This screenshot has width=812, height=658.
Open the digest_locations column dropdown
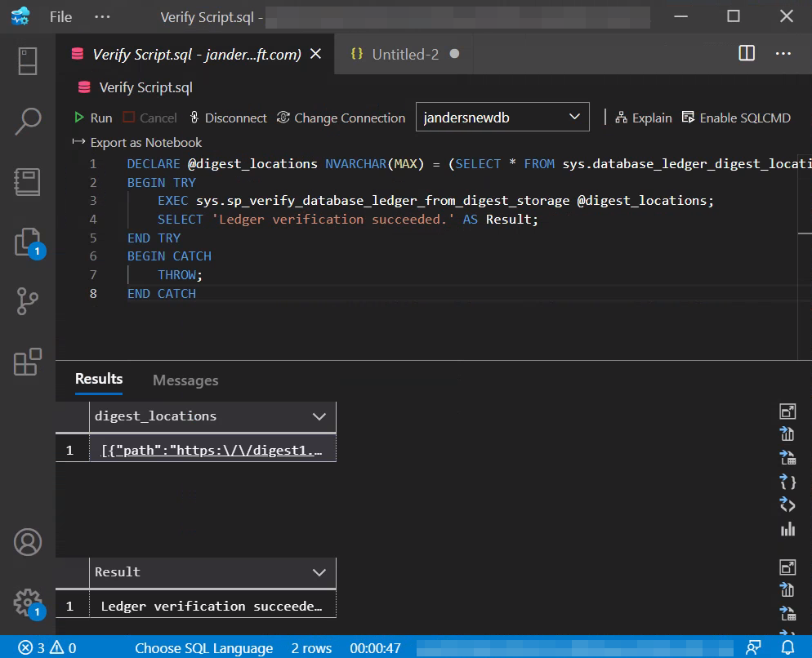point(319,416)
